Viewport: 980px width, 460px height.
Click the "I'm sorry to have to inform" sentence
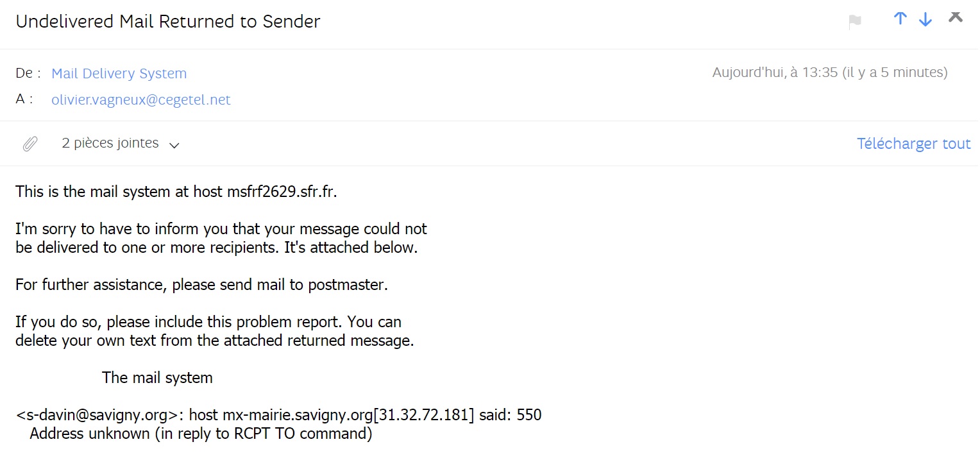click(x=221, y=229)
